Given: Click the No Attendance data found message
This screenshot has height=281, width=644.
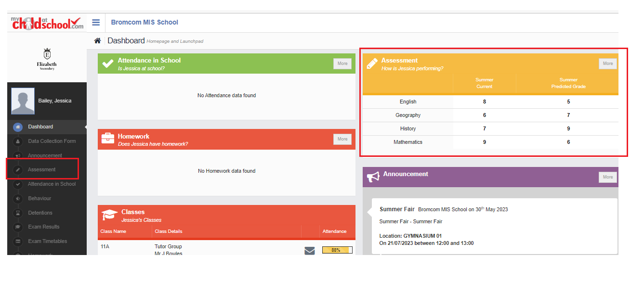Looking at the screenshot, I should pyautogui.click(x=226, y=96).
